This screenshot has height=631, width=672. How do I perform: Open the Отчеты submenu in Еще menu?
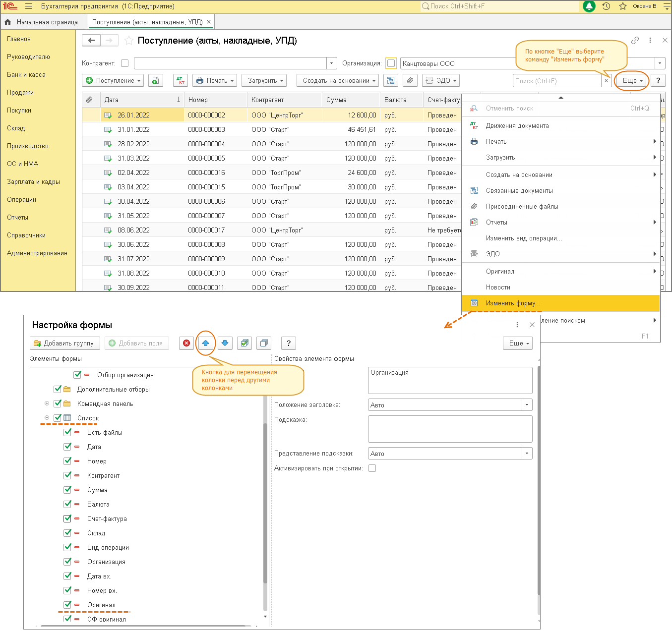point(561,222)
